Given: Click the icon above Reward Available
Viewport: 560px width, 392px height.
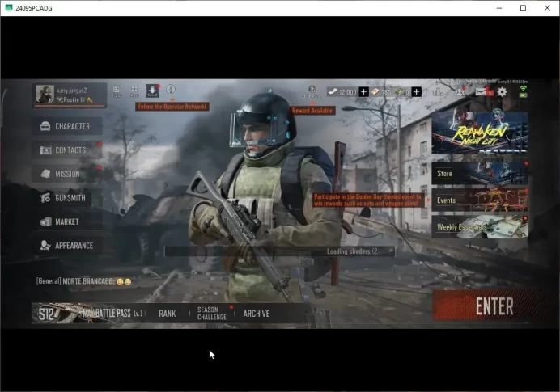Looking at the screenshot, I should [312, 91].
